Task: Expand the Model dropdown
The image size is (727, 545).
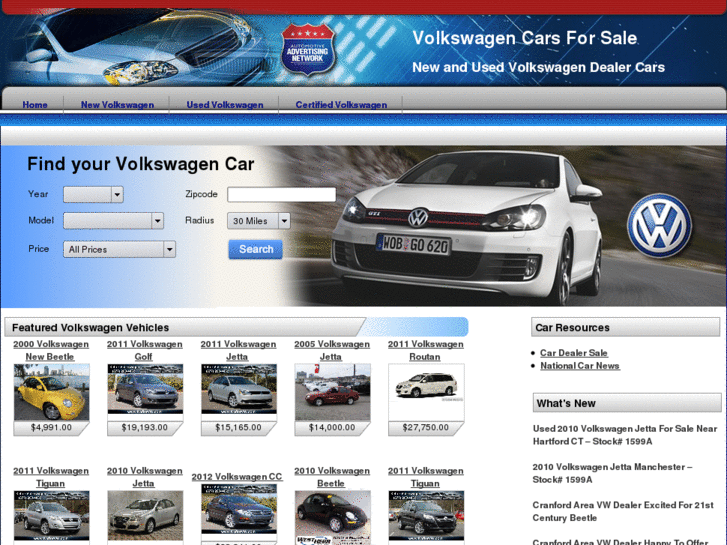Action: [114, 221]
